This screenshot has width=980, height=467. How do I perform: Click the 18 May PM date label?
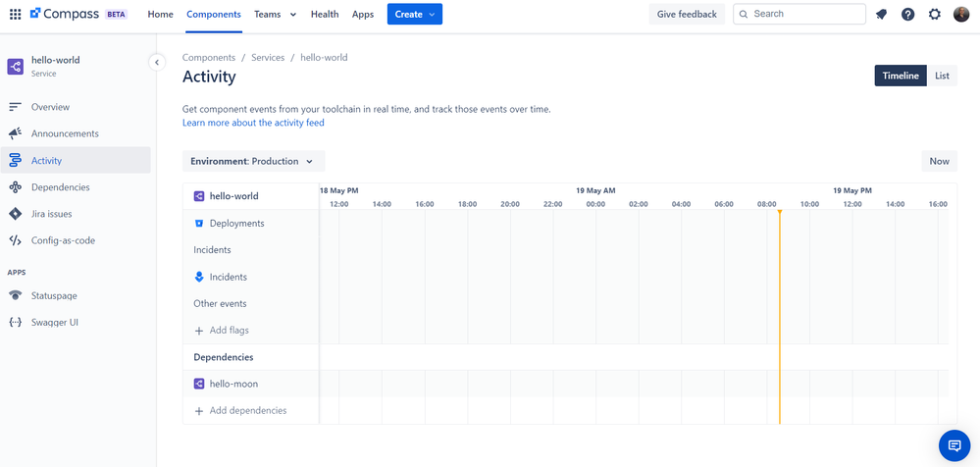[339, 190]
